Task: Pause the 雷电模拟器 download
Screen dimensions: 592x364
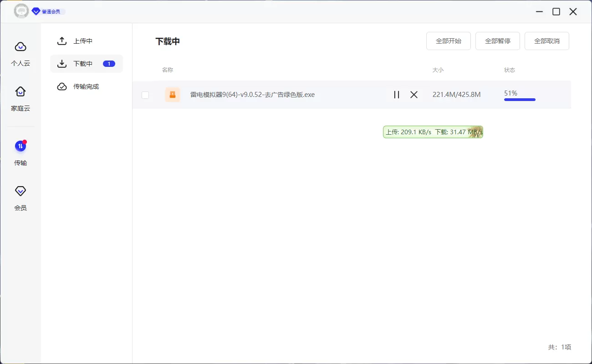Action: click(396, 95)
